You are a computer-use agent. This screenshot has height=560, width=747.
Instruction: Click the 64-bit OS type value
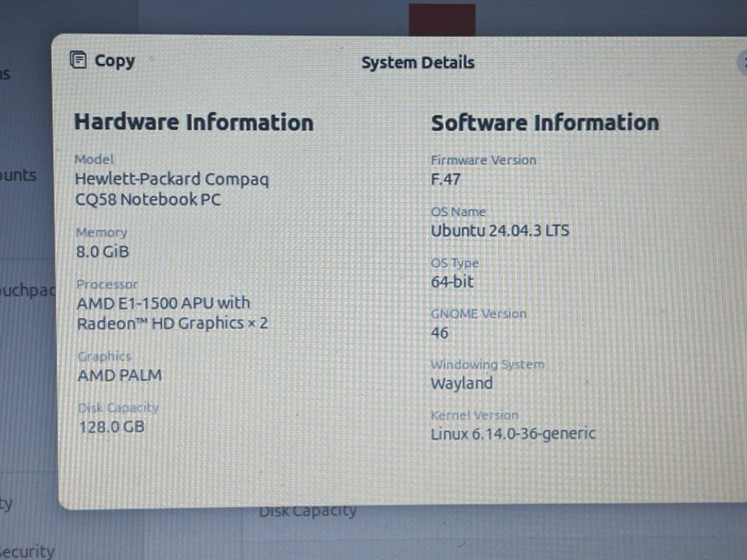[452, 282]
